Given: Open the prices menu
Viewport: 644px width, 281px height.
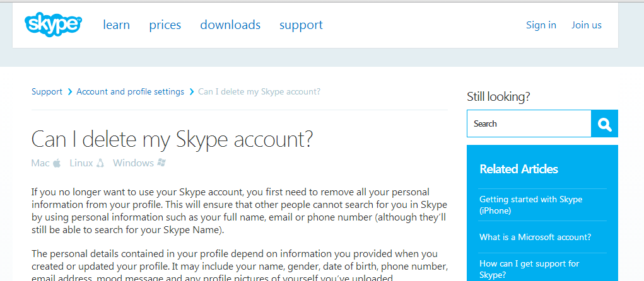Looking at the screenshot, I should (x=165, y=25).
